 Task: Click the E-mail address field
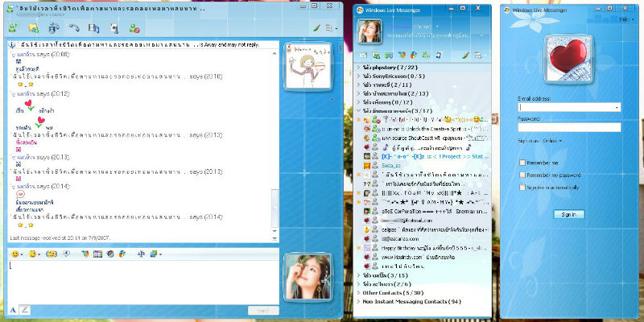[x=569, y=107]
